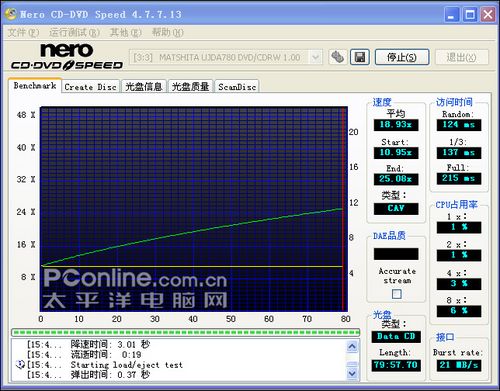Click the CPU usage 2x value
The image size is (500, 391).
pos(459,255)
